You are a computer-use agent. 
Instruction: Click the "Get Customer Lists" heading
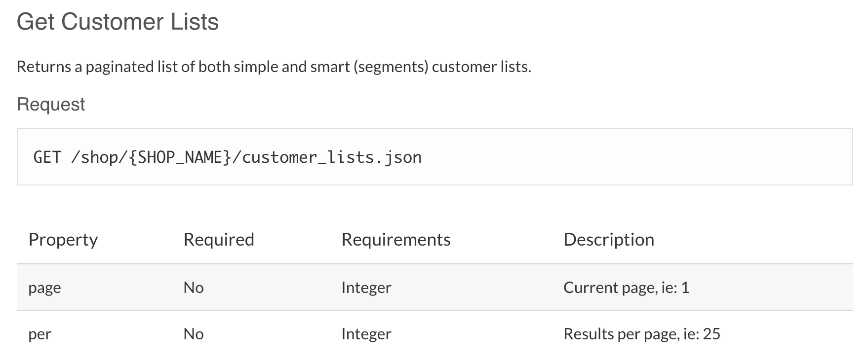click(x=118, y=22)
